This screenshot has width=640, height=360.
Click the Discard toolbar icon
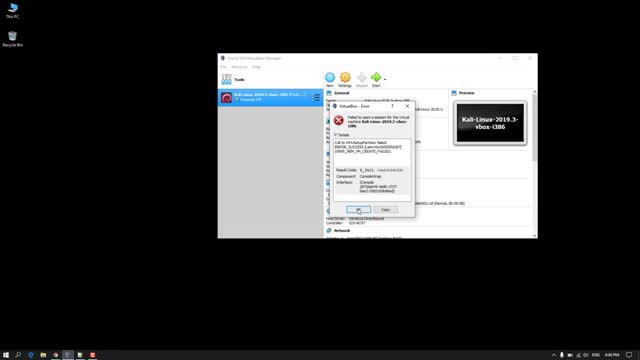pyautogui.click(x=362, y=79)
